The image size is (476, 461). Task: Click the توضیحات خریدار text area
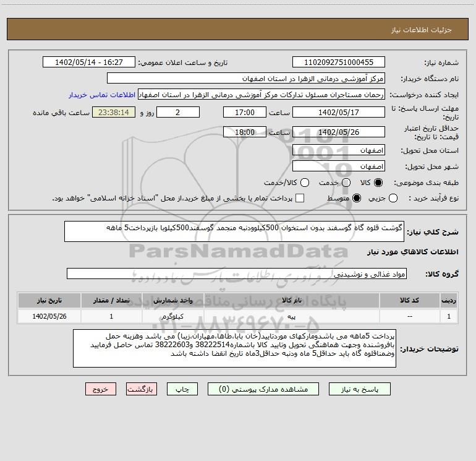click(235, 348)
